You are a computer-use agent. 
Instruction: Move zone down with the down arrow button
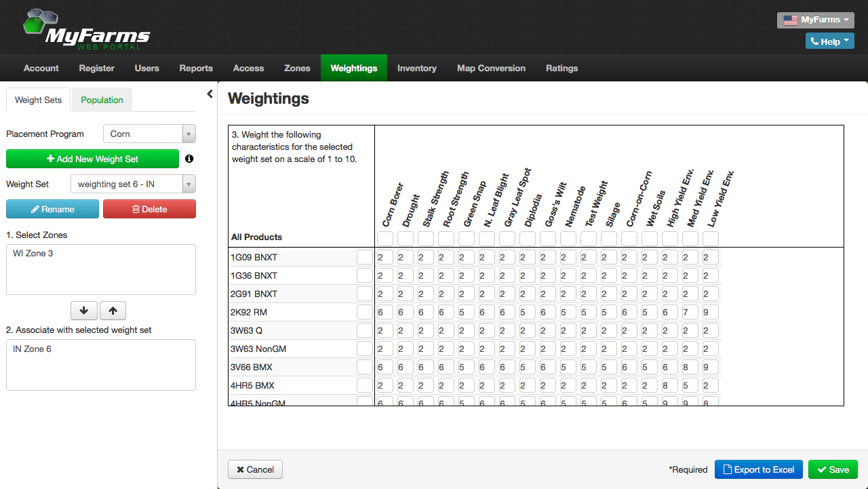(x=84, y=311)
